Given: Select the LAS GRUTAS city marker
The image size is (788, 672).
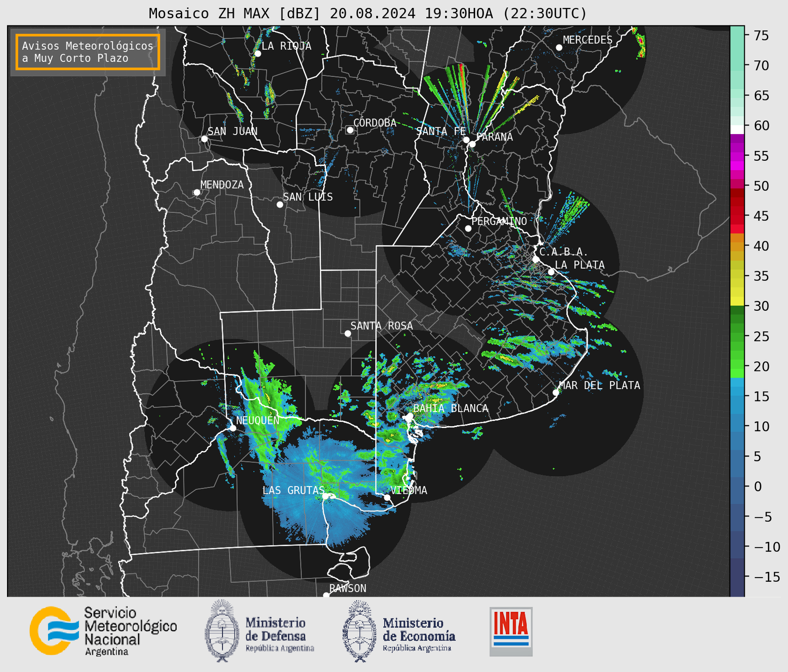Looking at the screenshot, I should [326, 496].
